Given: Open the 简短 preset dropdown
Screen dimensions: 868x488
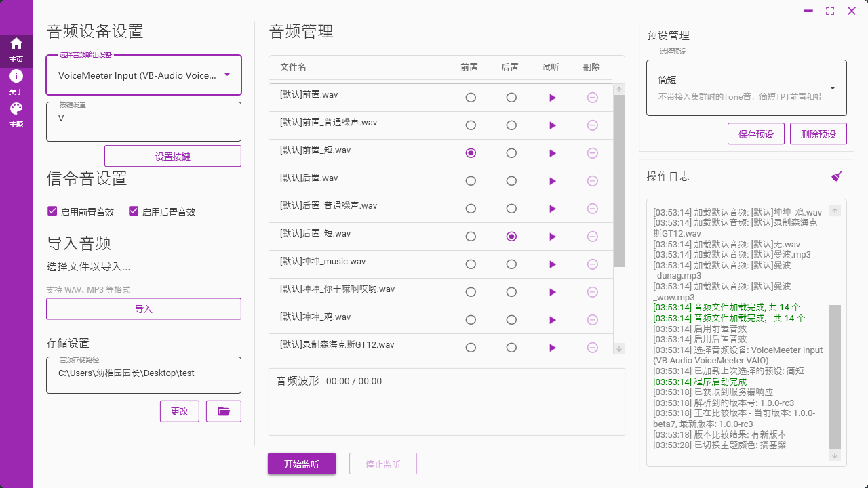Looking at the screenshot, I should click(x=832, y=88).
